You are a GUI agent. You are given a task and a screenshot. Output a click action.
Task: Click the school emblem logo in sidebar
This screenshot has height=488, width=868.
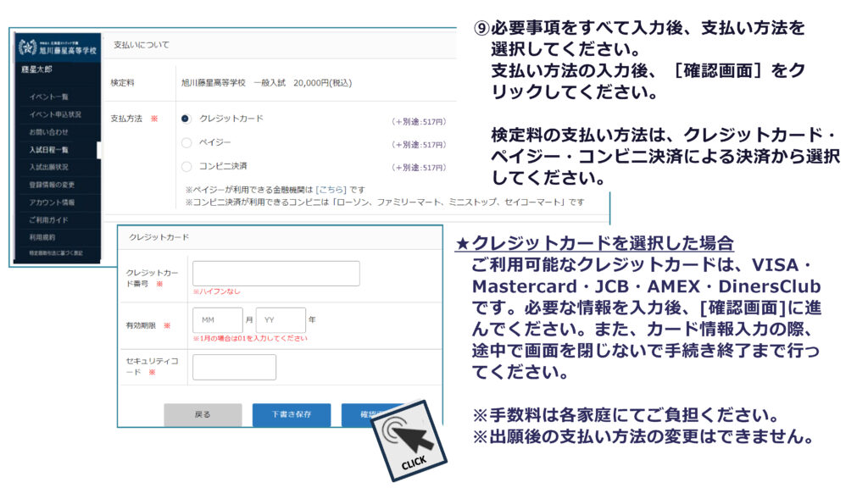[x=27, y=47]
